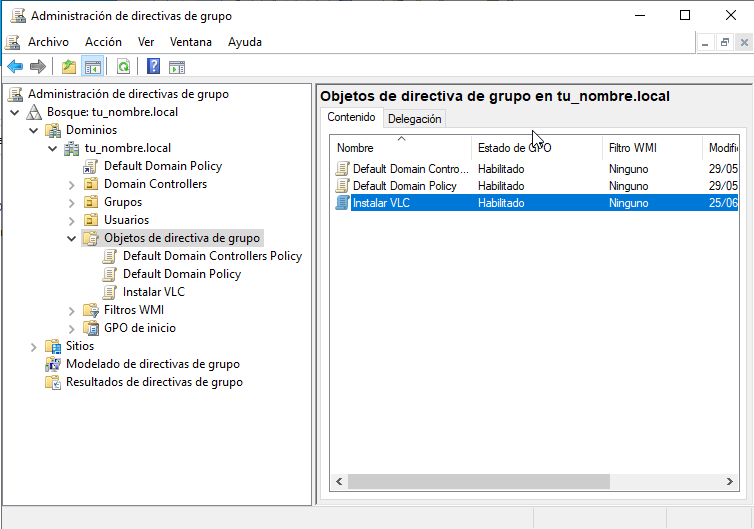This screenshot has height=529, width=754.
Task: Click the Modelado de directivas de grupo icon
Action: point(53,364)
